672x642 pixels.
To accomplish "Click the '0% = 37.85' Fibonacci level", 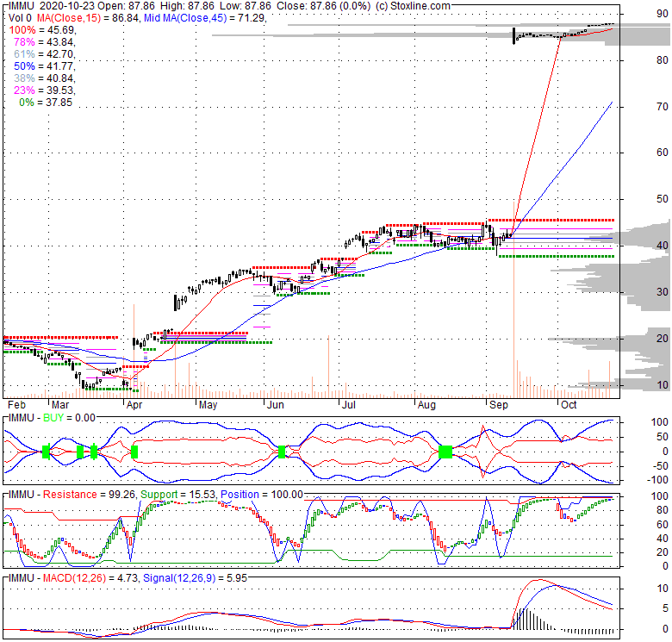I will coord(46,103).
